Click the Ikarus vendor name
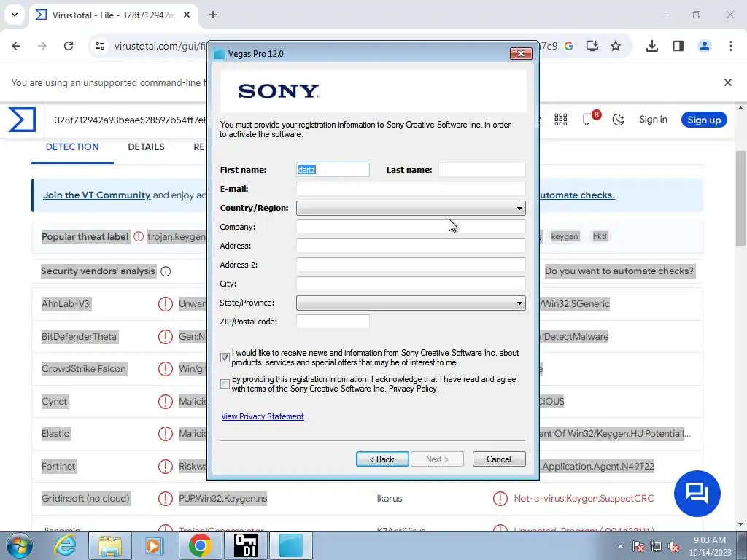This screenshot has width=747, height=560. pos(390,499)
